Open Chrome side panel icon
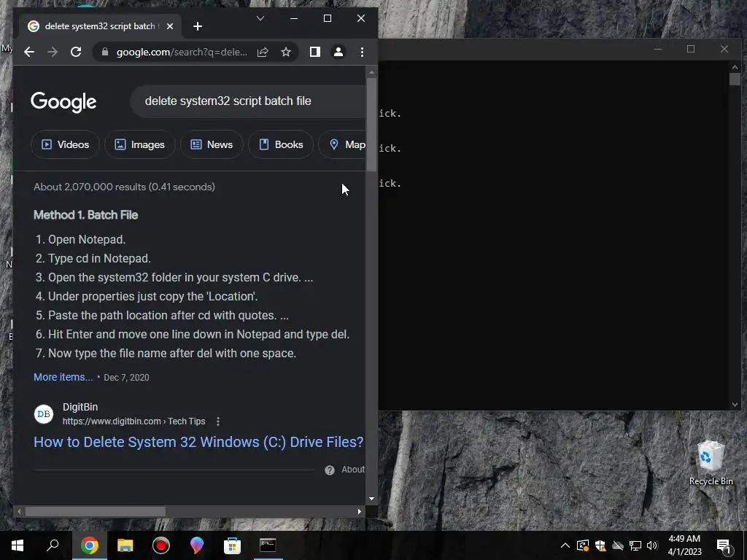Image resolution: width=747 pixels, height=560 pixels. (315, 52)
